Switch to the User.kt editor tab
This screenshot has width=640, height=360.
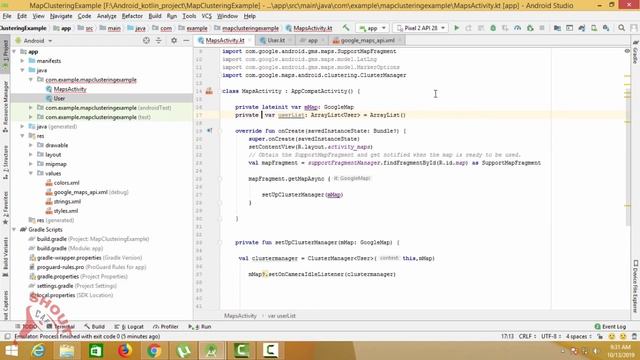pyautogui.click(x=276, y=40)
